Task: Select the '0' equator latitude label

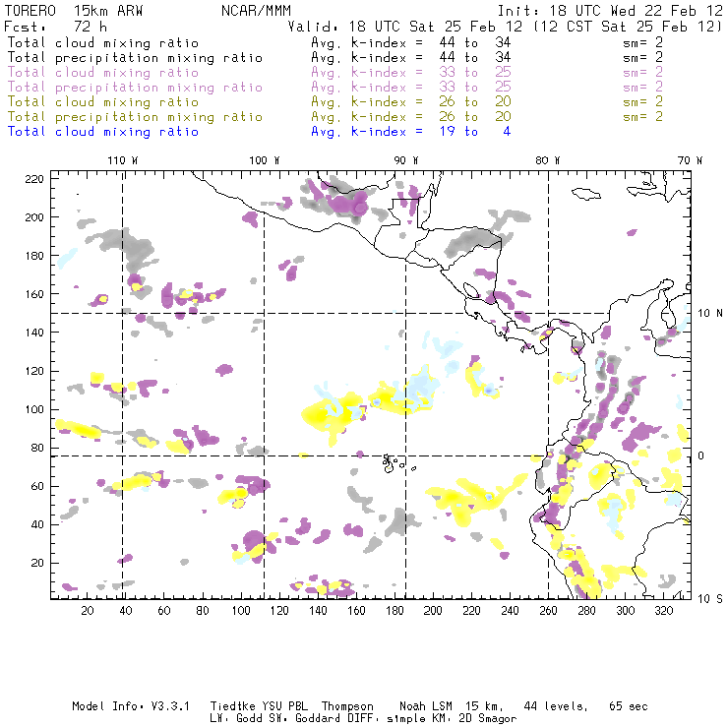Action: pyautogui.click(x=701, y=455)
